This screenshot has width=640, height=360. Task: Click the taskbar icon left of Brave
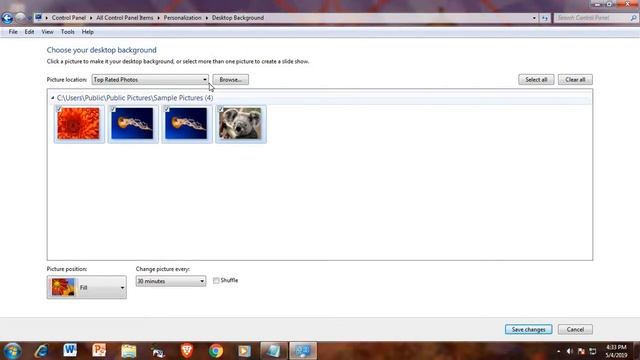158,351
